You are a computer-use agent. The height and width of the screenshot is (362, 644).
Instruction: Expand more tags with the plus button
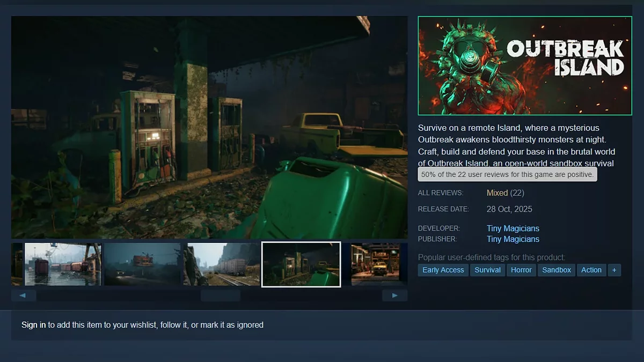[x=614, y=270]
